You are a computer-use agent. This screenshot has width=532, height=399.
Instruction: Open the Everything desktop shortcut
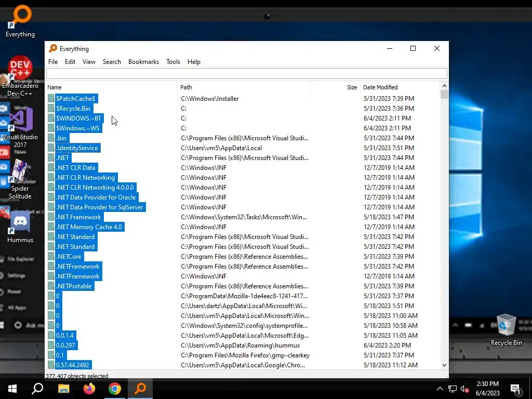pos(20,20)
